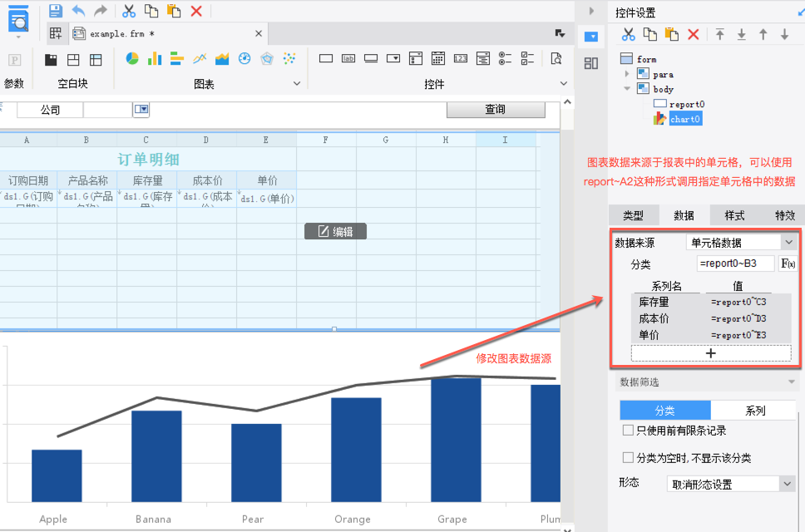Open the tab list dropdown arrow
This screenshot has height=532, width=805.
coord(561,33)
